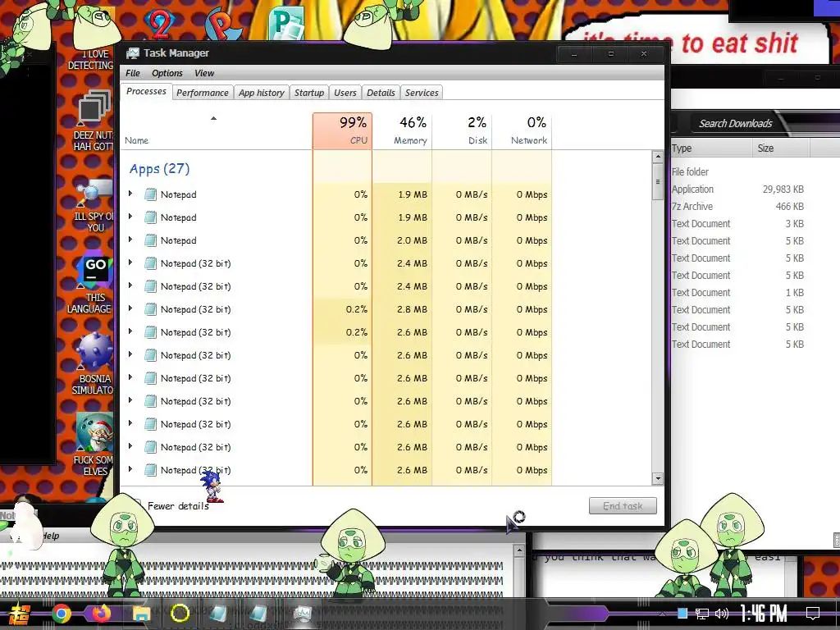This screenshot has width=840, height=630.
Task: Open the Options menu in Task Manager
Action: 167,73
